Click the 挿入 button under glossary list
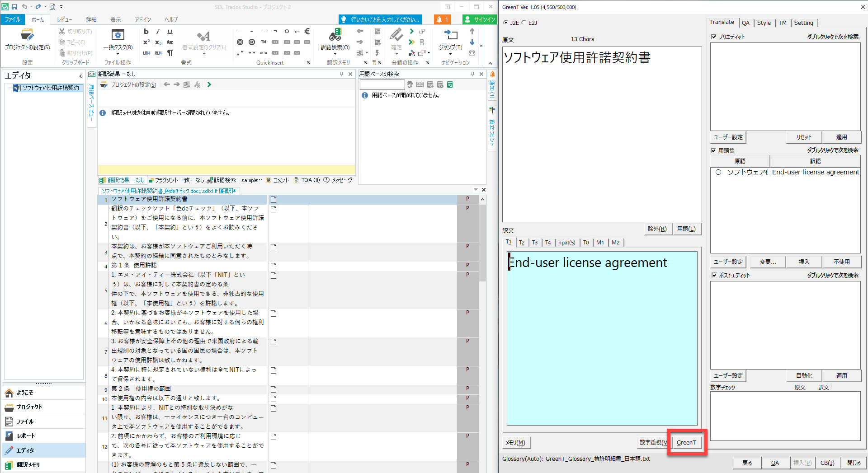This screenshot has width=868, height=473. pos(803,262)
